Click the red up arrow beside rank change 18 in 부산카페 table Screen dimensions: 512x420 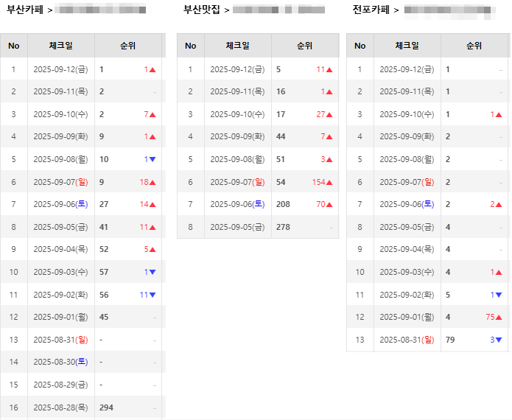coord(152,183)
